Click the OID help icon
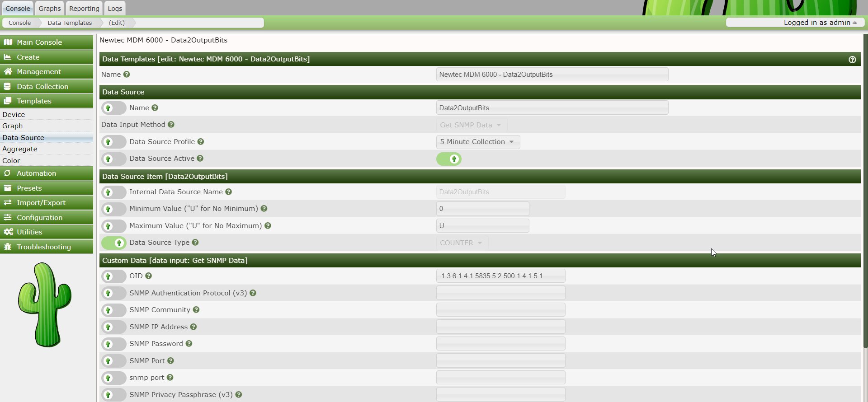868x402 pixels. pyautogui.click(x=148, y=276)
